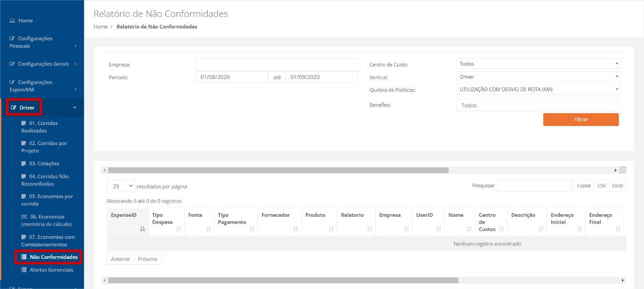Click right arrow of top horizontal scrollbar
This screenshot has width=644, height=289.
616,170
